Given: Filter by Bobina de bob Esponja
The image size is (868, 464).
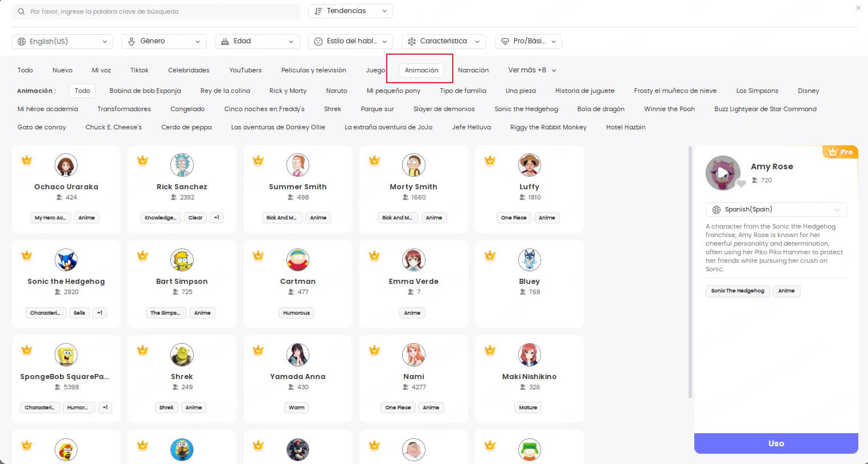Looking at the screenshot, I should pyautogui.click(x=145, y=91).
